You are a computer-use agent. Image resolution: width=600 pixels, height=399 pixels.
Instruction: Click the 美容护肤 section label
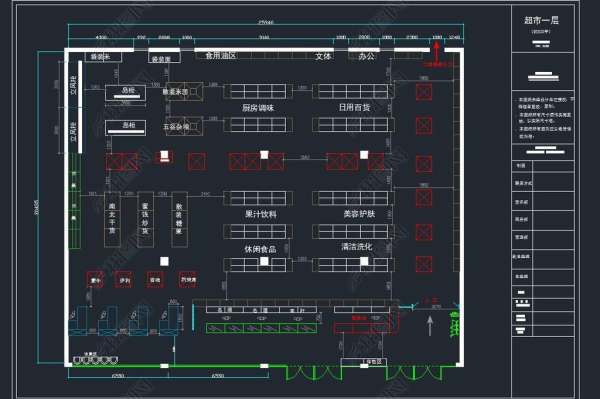click(359, 214)
